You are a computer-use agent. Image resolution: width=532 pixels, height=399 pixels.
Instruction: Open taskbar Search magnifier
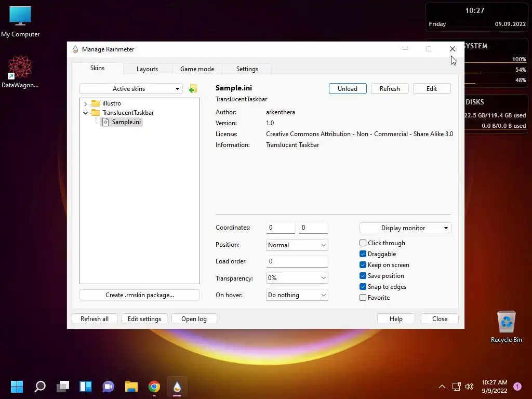[39, 387]
